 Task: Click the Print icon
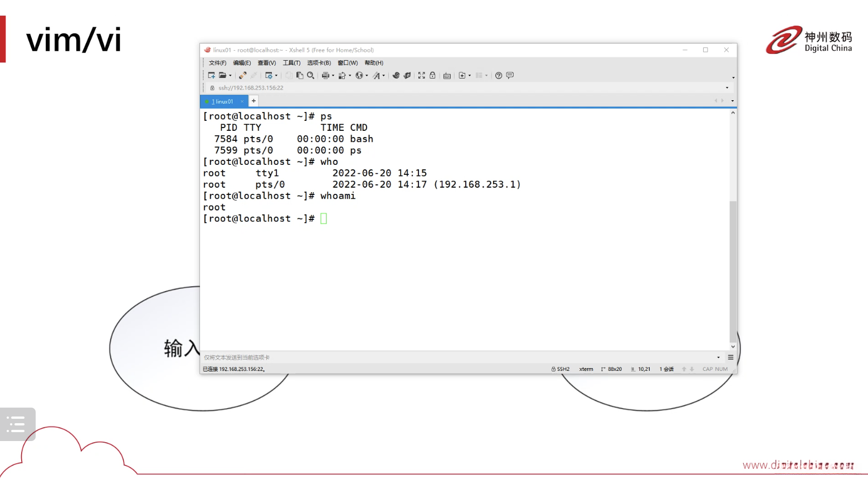325,75
